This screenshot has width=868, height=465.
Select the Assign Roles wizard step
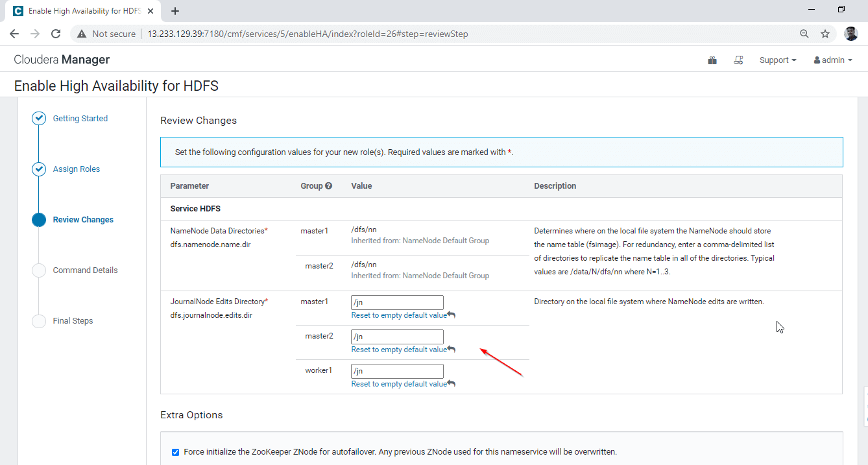click(x=77, y=169)
